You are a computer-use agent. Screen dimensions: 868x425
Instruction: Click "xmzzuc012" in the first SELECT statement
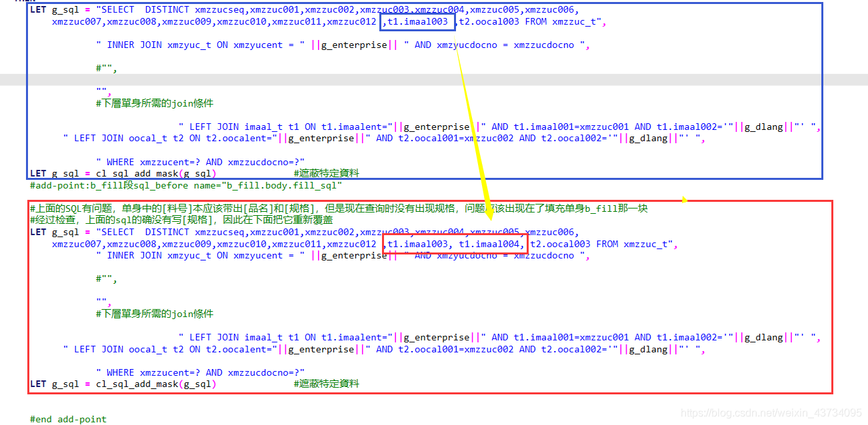(x=351, y=21)
